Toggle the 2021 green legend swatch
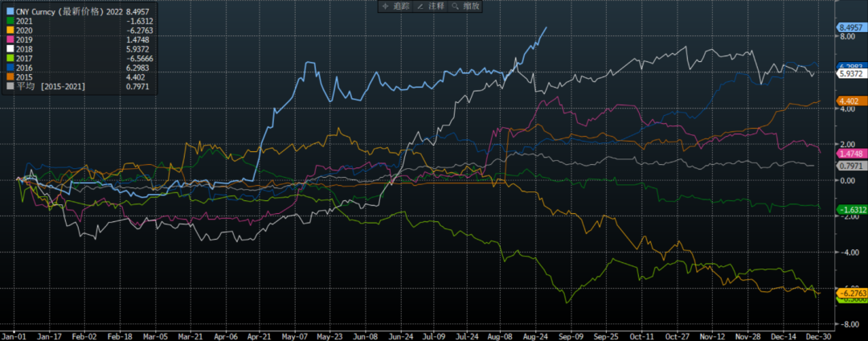This screenshot has height=341, width=868. coord(9,23)
